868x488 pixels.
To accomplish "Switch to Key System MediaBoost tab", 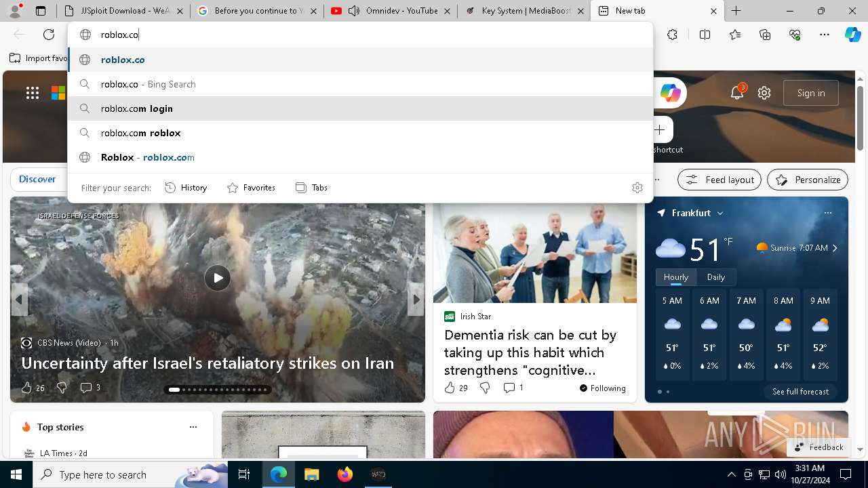I will (524, 11).
